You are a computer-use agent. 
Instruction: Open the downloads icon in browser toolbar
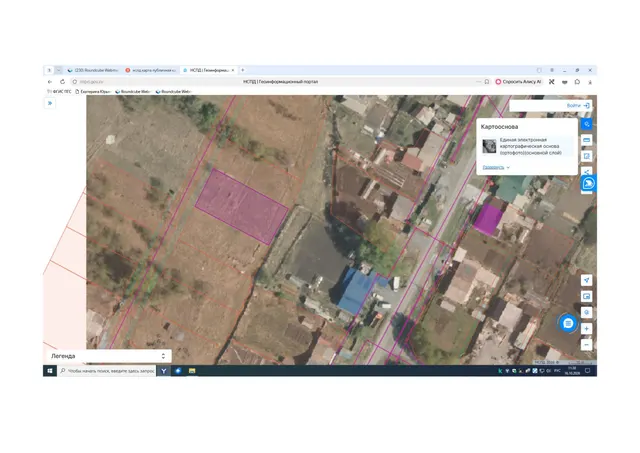pos(590,82)
